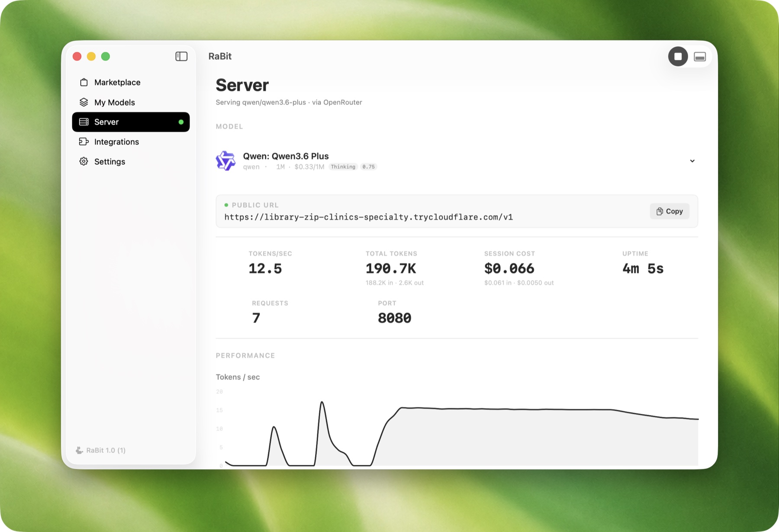Click the My Models layers icon
The image size is (779, 532).
(84, 102)
